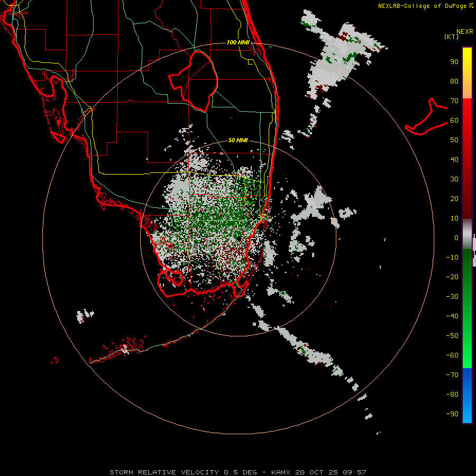Click the -80 value on velocity scale

pos(452,395)
